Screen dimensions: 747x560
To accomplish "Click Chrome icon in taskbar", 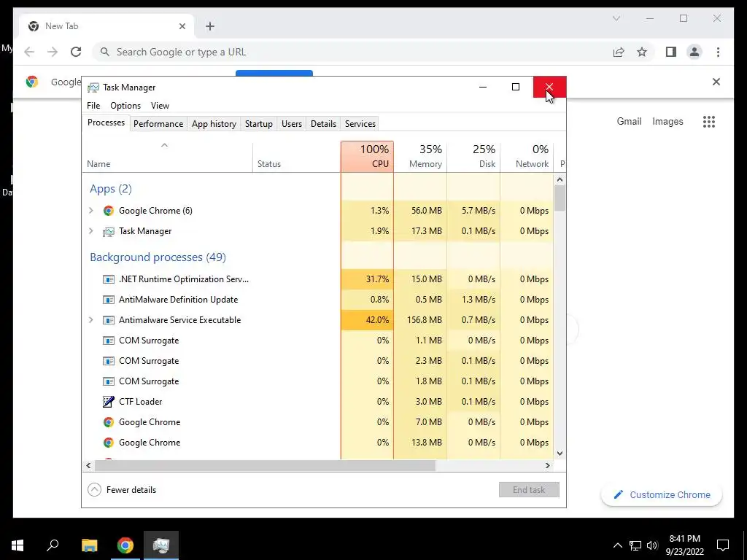I will [x=125, y=545].
